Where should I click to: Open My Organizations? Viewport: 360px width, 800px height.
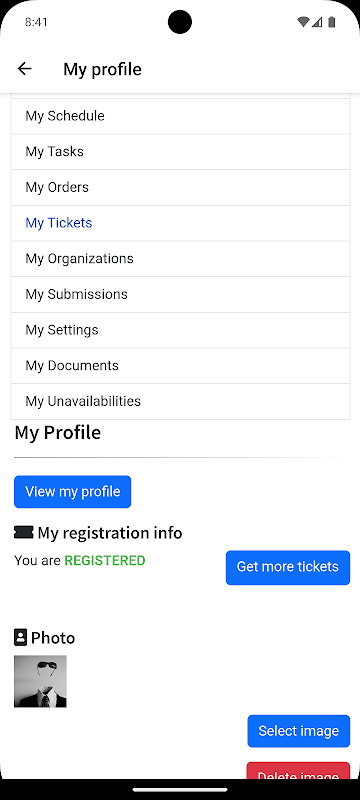tap(181, 259)
